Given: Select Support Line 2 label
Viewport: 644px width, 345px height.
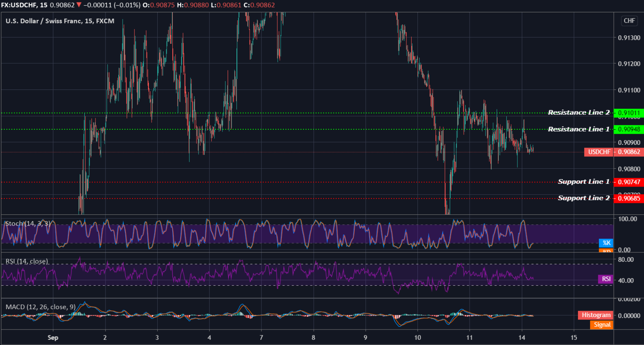Looking at the screenshot, I should [584, 198].
